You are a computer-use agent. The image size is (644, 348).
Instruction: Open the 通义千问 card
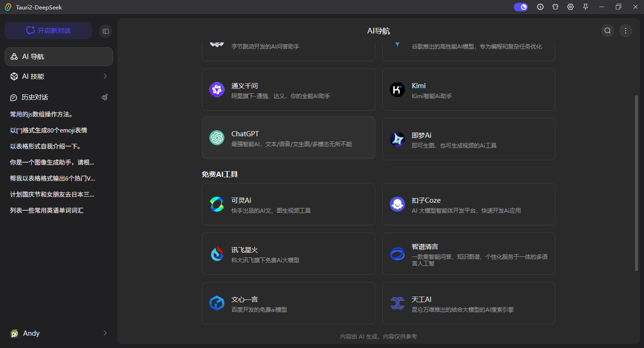point(289,90)
